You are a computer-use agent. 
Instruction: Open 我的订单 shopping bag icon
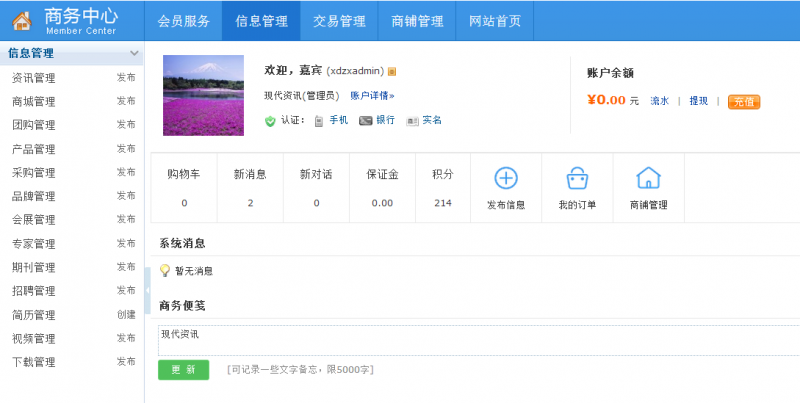coord(577,178)
